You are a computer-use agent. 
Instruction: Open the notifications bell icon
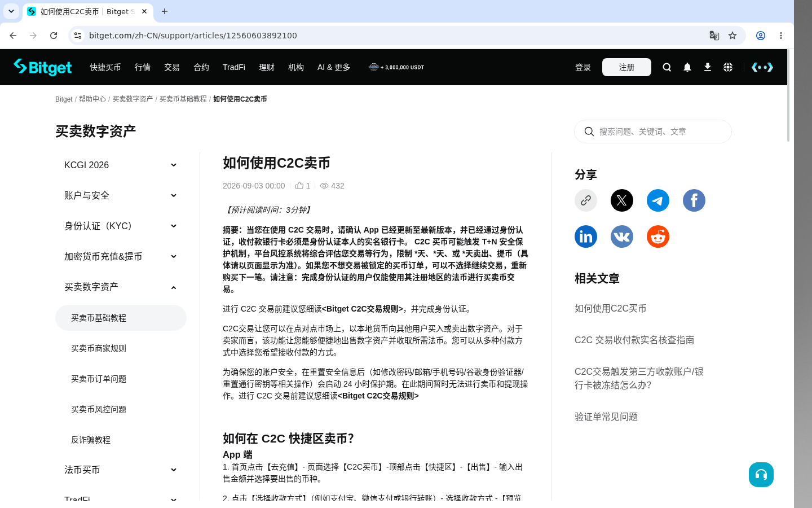pos(687,67)
